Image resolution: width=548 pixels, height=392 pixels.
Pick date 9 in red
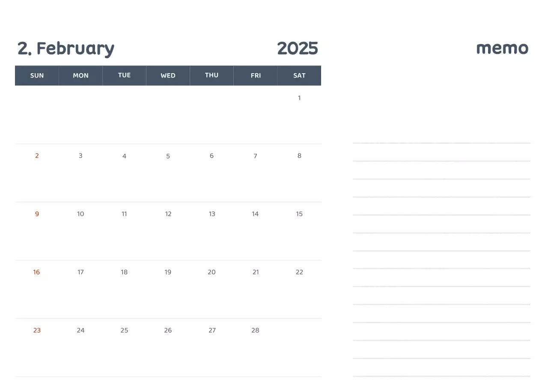pyautogui.click(x=37, y=214)
